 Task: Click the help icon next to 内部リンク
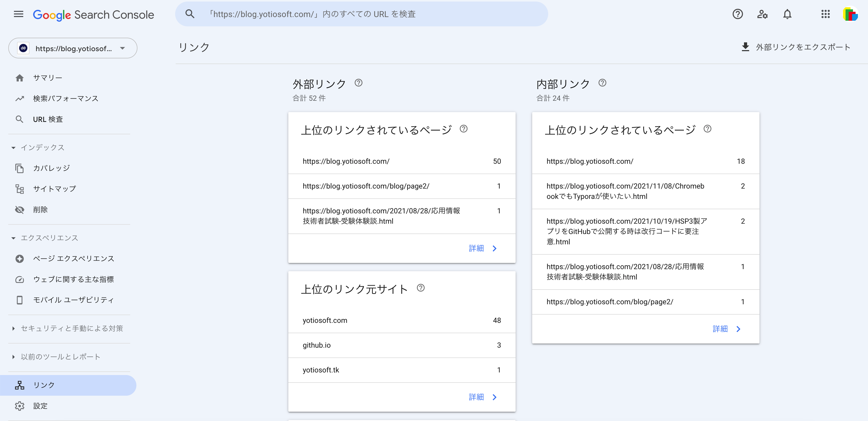602,83
